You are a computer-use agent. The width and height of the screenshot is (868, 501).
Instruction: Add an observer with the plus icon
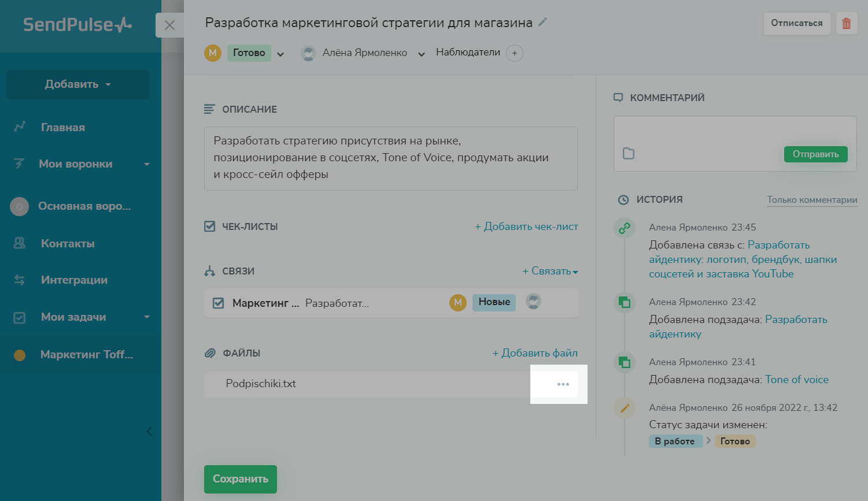pyautogui.click(x=514, y=53)
